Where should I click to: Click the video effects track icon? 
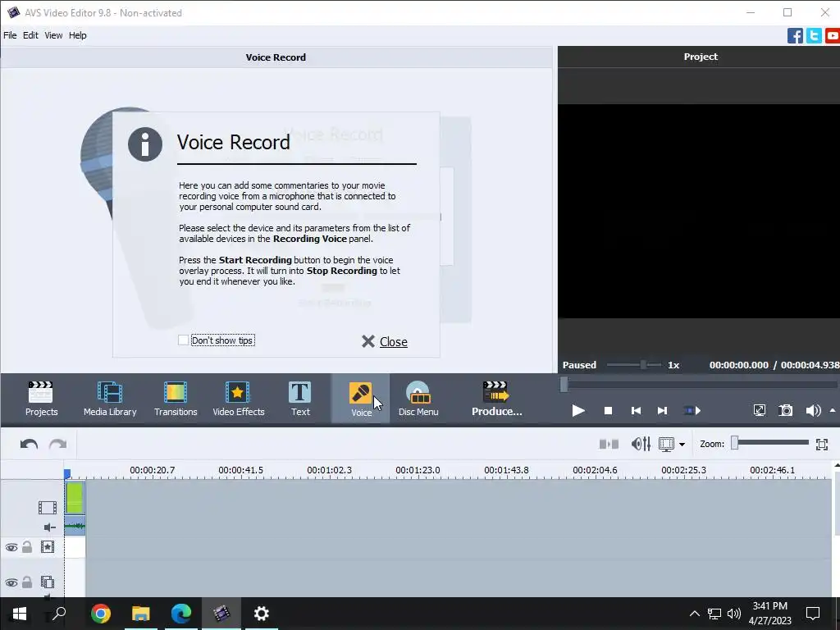[x=47, y=547]
